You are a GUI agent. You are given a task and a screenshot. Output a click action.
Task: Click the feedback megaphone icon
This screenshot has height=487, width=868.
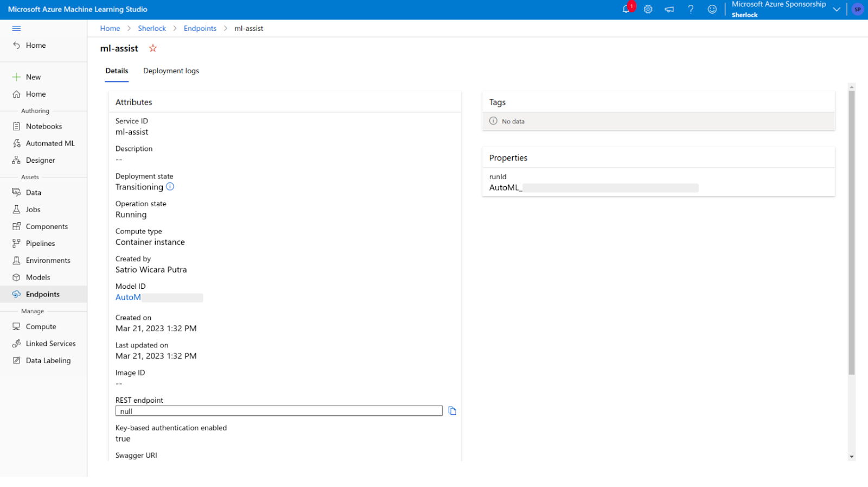point(669,9)
